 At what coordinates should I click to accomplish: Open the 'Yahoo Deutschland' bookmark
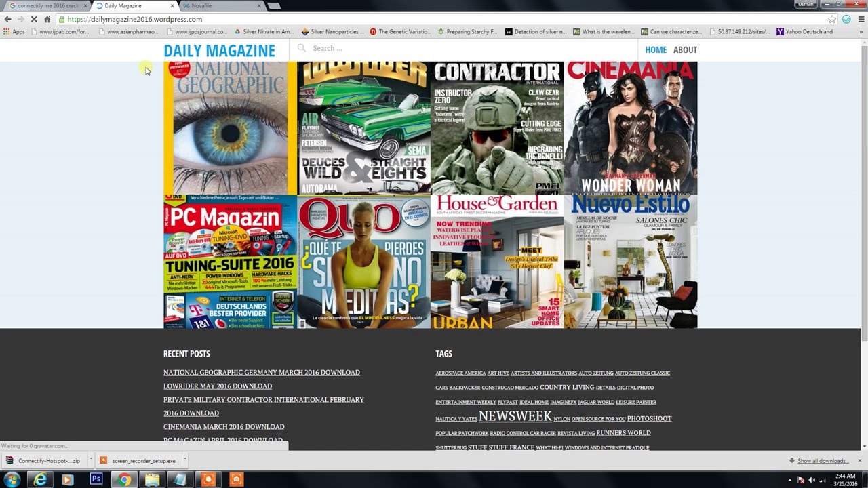point(804,31)
